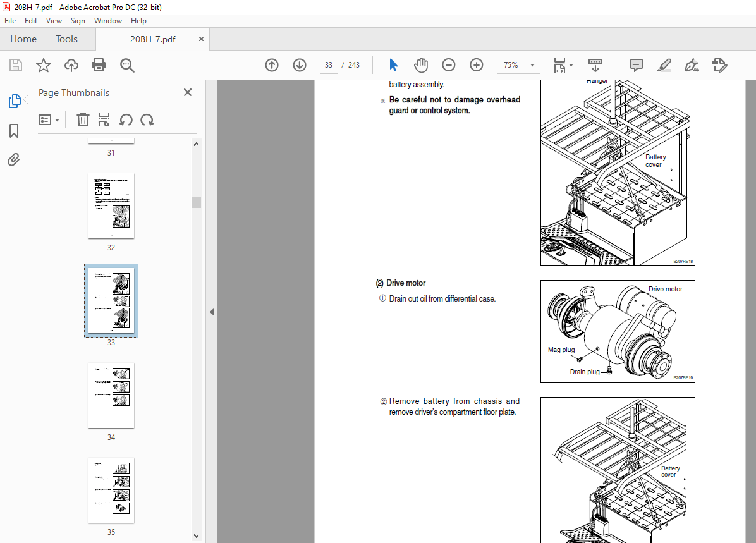The image size is (756, 543).
Task: Open thumbnails options dropdown menu
Action: click(49, 119)
